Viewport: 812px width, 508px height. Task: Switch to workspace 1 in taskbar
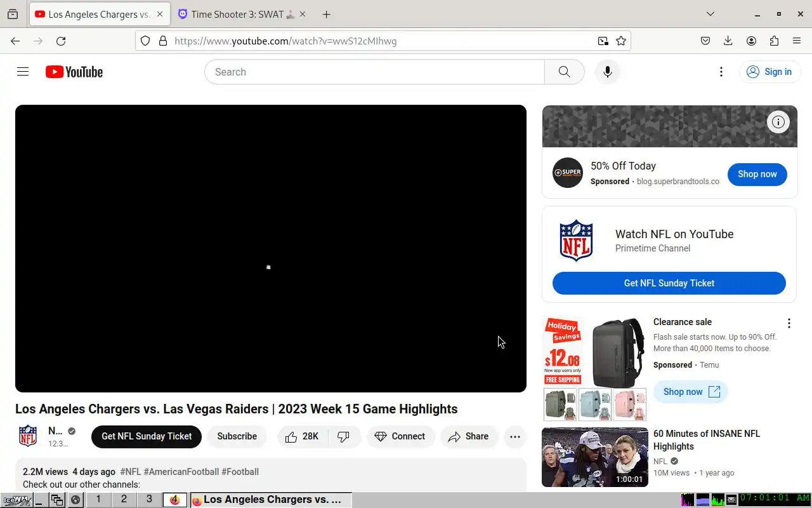(98, 500)
